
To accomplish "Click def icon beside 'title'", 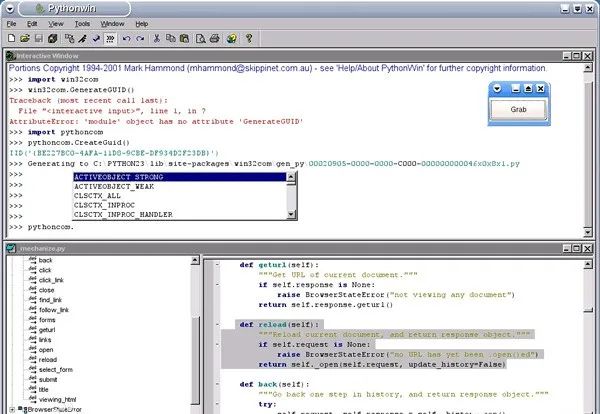I will [33, 389].
